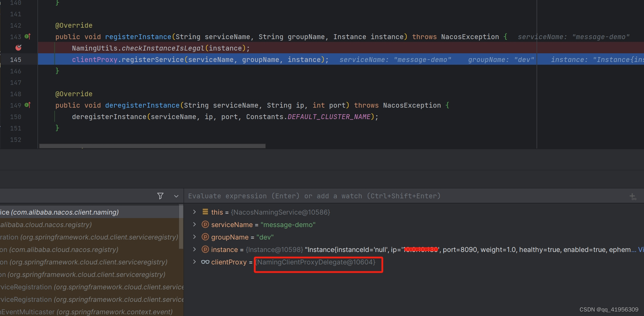This screenshot has width=644, height=316.
Task: Click the filter frames funnel icon
Action: pyautogui.click(x=160, y=196)
